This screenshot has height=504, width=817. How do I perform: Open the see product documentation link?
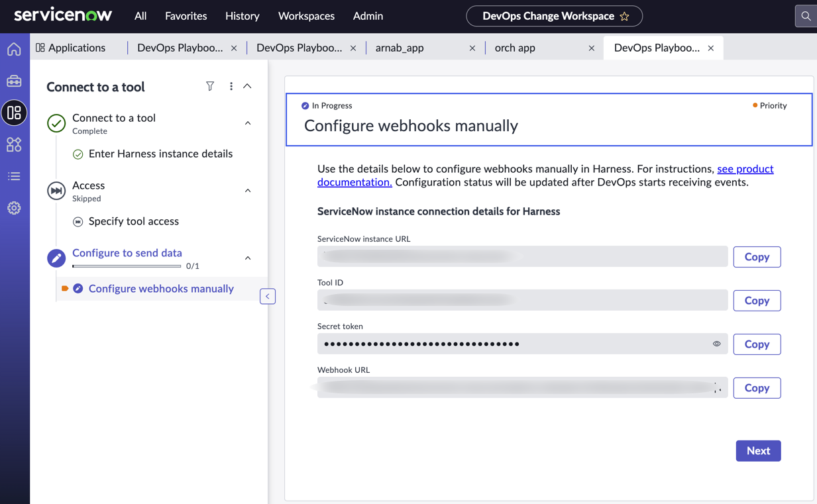click(745, 169)
